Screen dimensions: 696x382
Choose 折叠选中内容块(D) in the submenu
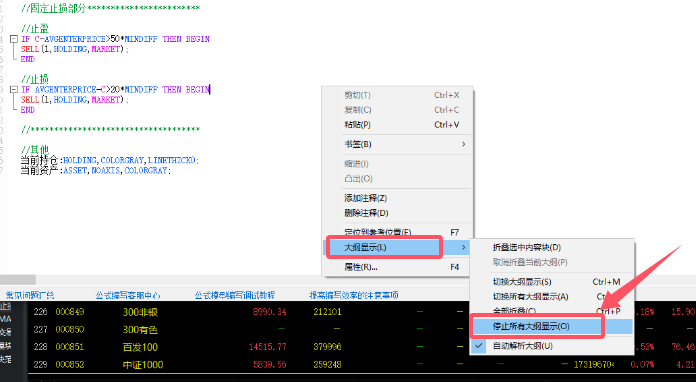point(552,247)
